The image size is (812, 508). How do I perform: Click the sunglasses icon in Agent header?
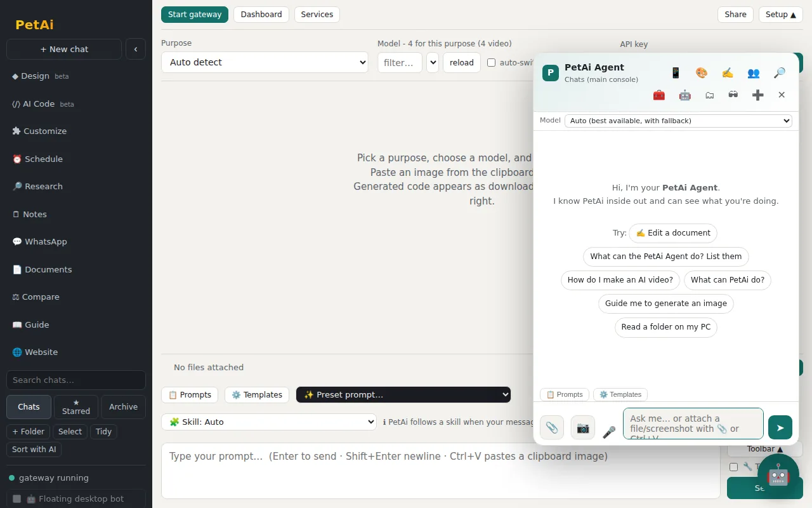point(733,95)
